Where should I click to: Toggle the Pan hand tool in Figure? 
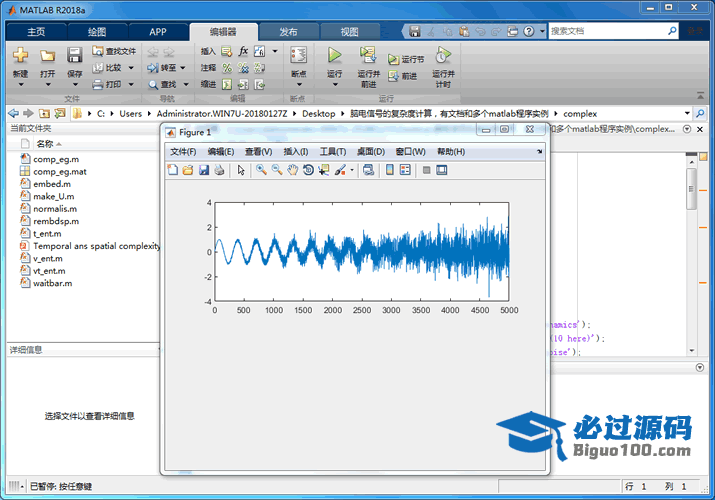292,170
